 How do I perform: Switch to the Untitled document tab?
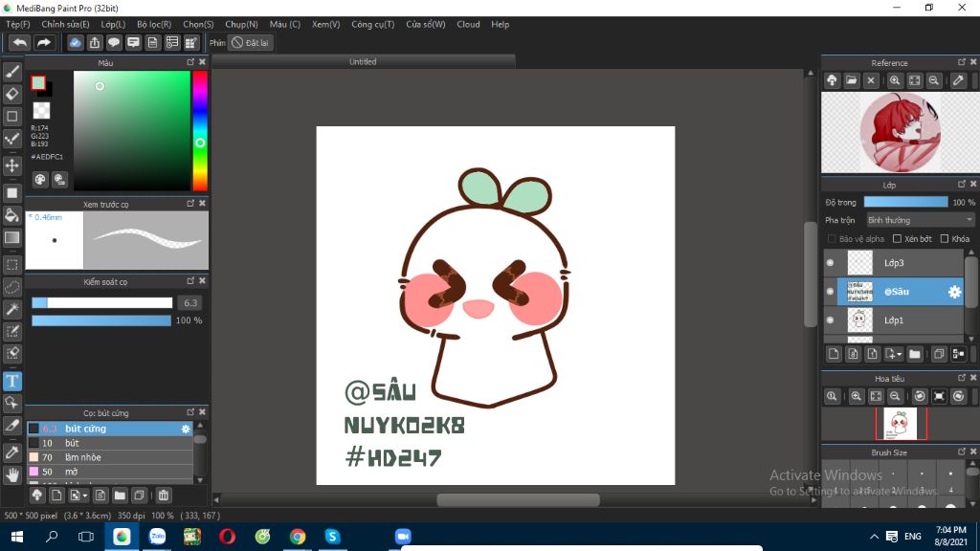pos(363,61)
